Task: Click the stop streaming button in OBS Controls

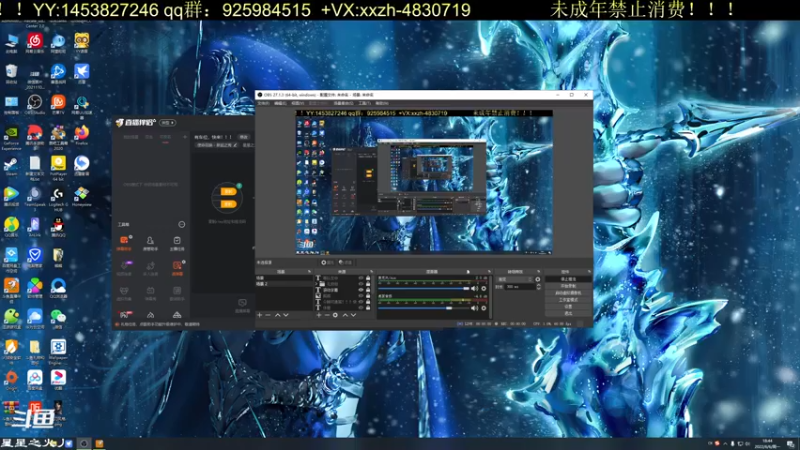Action: point(569,279)
